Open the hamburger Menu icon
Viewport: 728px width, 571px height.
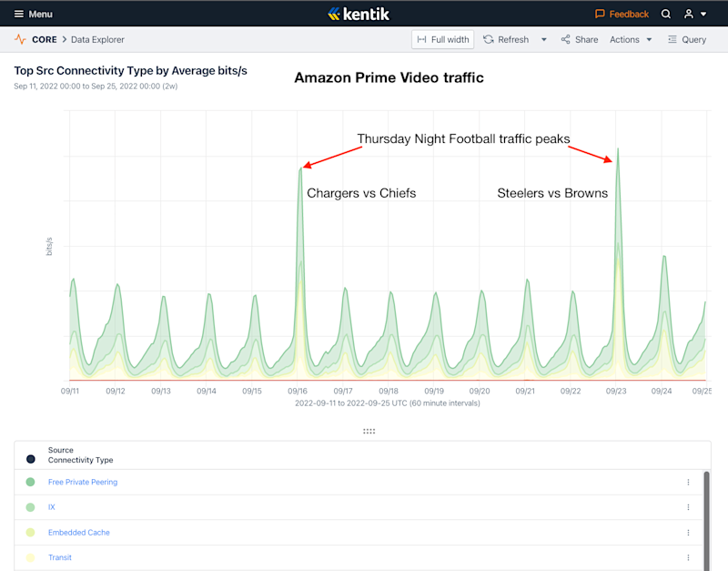click(x=18, y=14)
